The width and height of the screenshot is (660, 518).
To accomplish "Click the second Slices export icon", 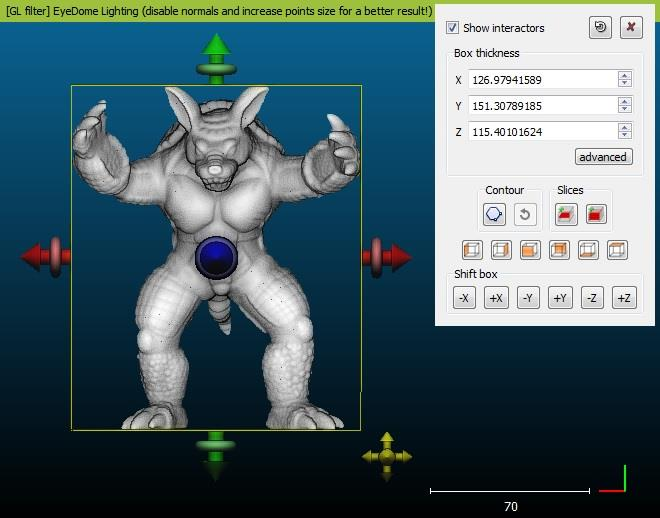I will point(596,214).
